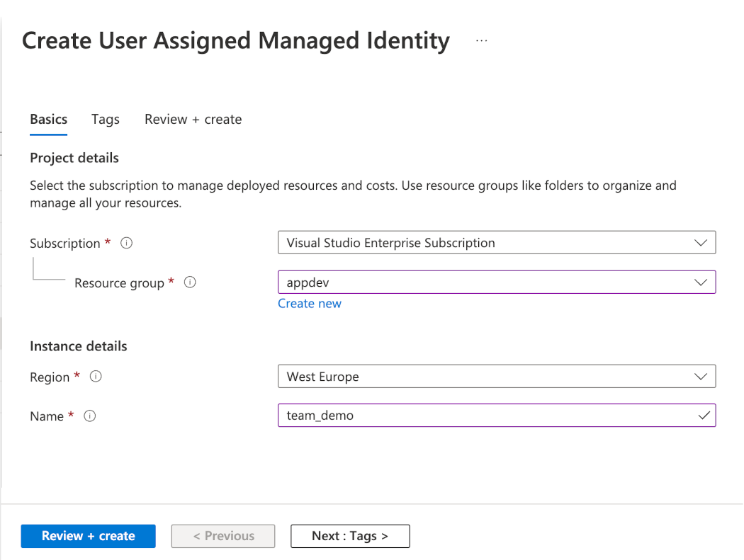Click the info icon beside Resource group

pyautogui.click(x=190, y=282)
